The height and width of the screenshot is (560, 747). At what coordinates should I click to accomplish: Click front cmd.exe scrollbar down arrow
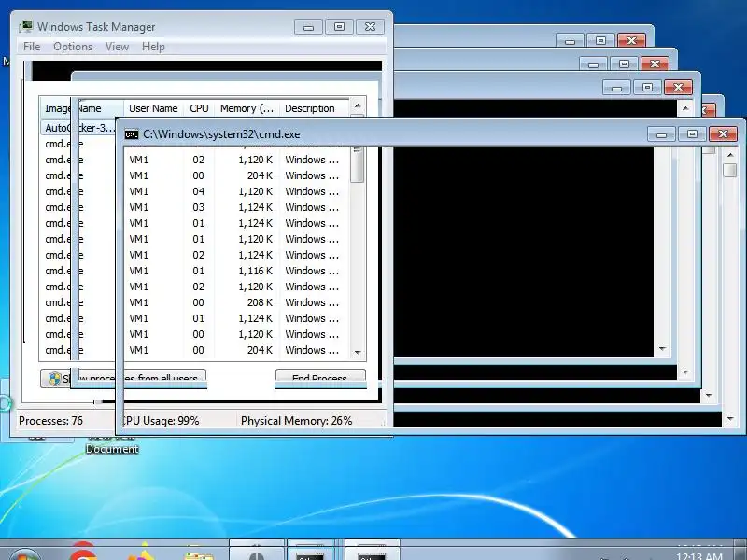[x=730, y=419]
